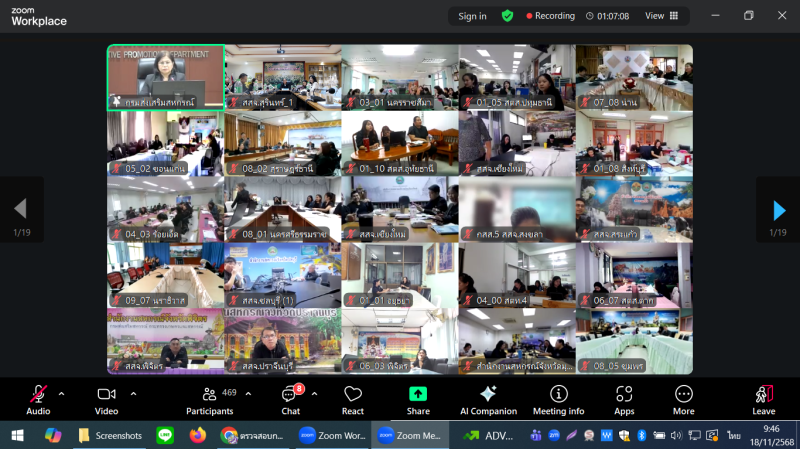Select the 05_02 ขอนแก่น video thumbnail
The height and width of the screenshot is (449, 800).
(165, 143)
